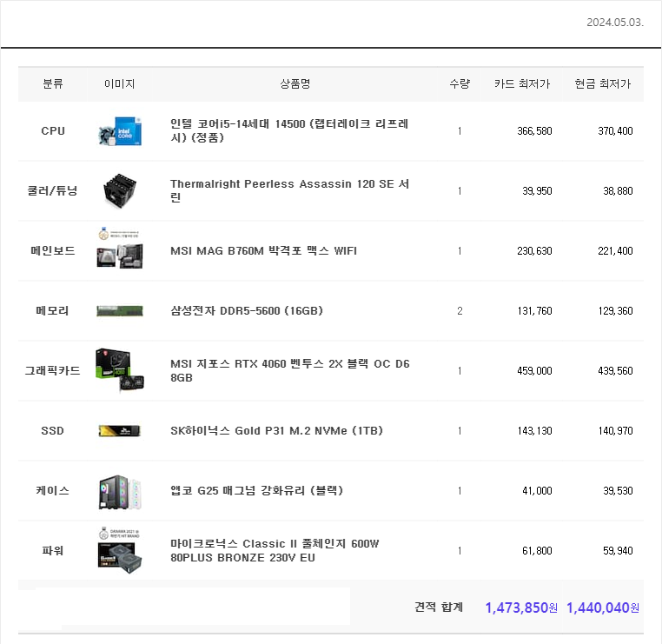The width and height of the screenshot is (662, 644).
Task: Click the Intel Core i5 CPU product image
Action: point(119,131)
